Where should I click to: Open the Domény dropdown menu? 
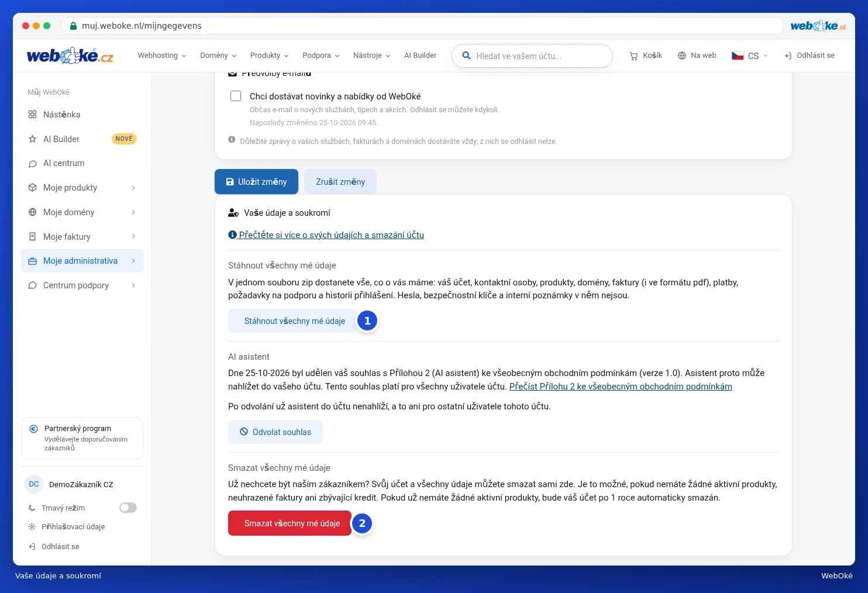click(x=218, y=56)
